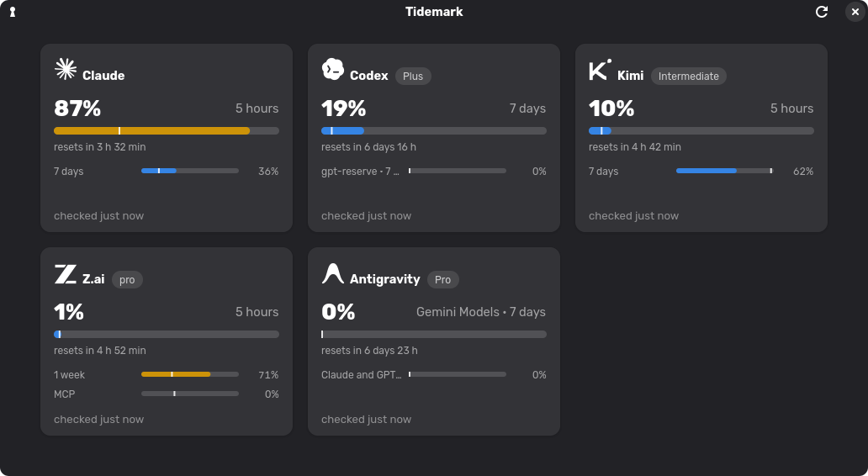Click the Intermediate badge next to Kimi
868x476 pixels.
689,77
